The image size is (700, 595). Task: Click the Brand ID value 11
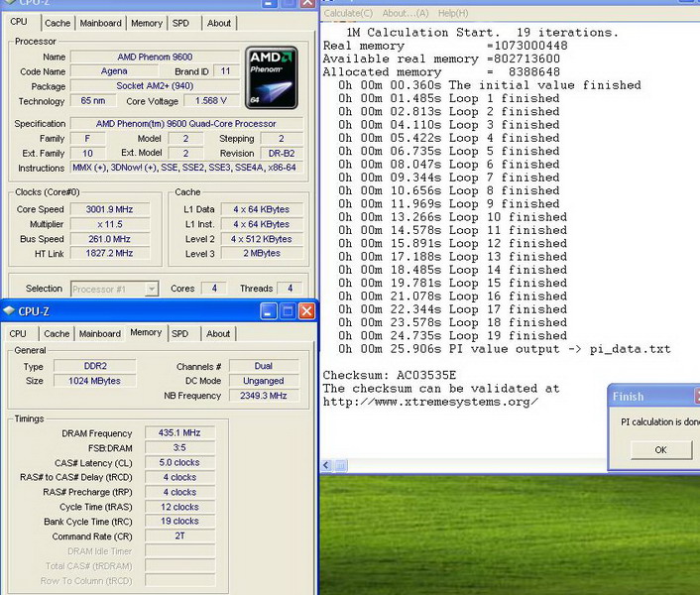pos(225,71)
